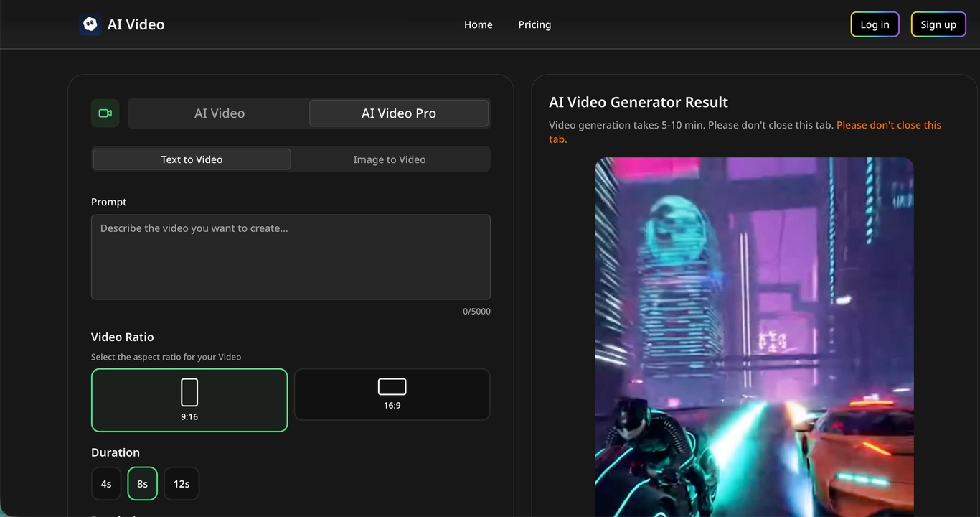
Task: Click the panda logo icon in header
Action: (90, 24)
